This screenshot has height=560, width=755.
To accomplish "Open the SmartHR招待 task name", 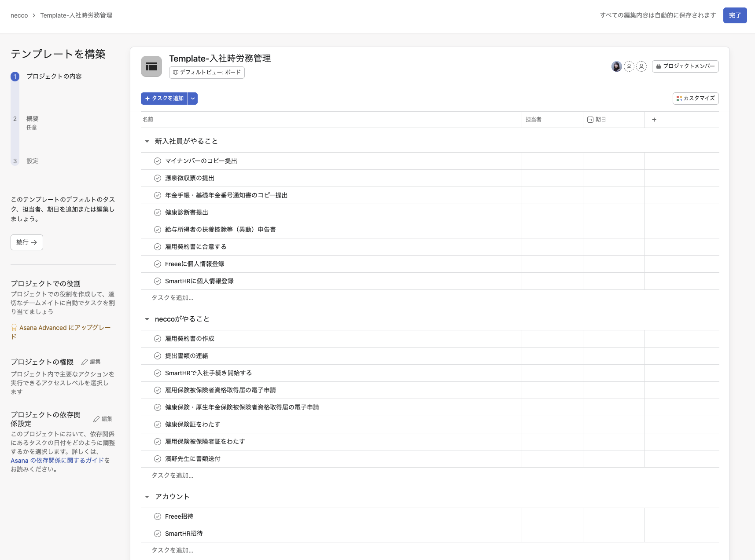I will click(x=184, y=534).
